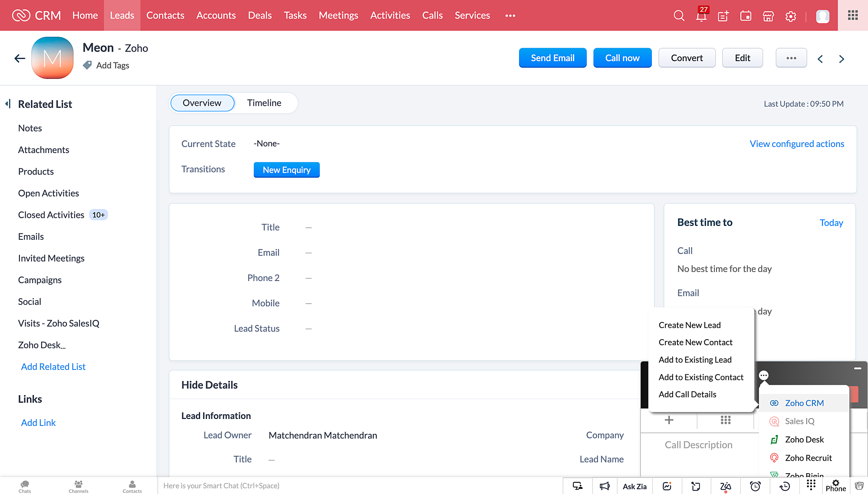Open the marketplace store icon

[768, 16]
